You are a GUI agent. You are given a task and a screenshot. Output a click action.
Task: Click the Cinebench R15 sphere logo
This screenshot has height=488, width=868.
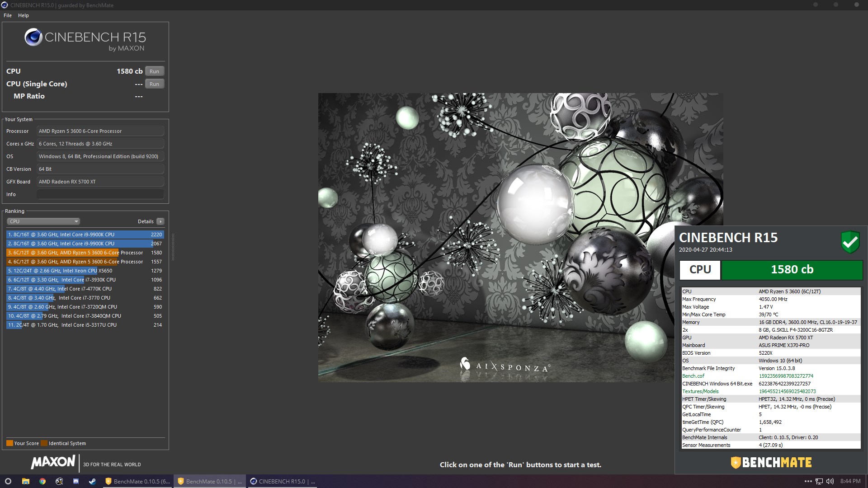click(x=33, y=37)
